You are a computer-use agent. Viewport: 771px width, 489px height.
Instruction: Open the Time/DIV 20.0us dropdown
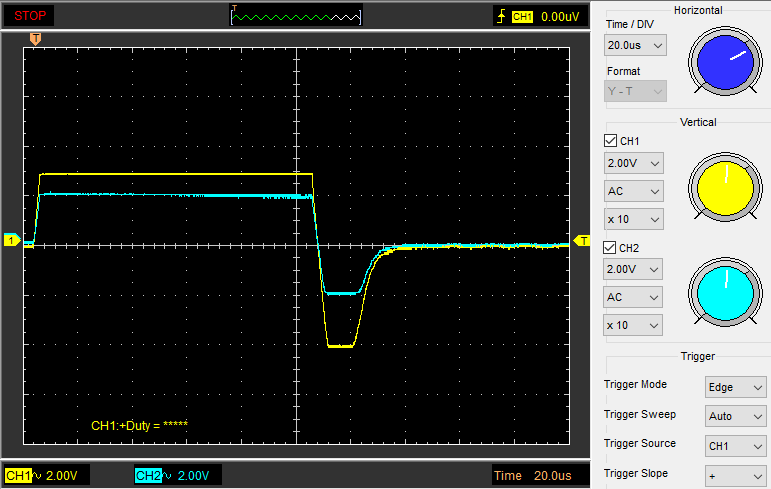(635, 45)
